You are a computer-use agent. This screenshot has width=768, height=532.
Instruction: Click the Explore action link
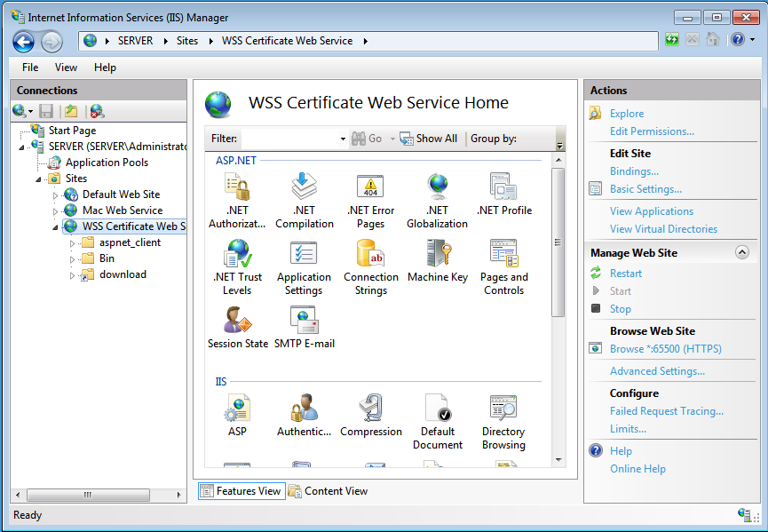(627, 114)
